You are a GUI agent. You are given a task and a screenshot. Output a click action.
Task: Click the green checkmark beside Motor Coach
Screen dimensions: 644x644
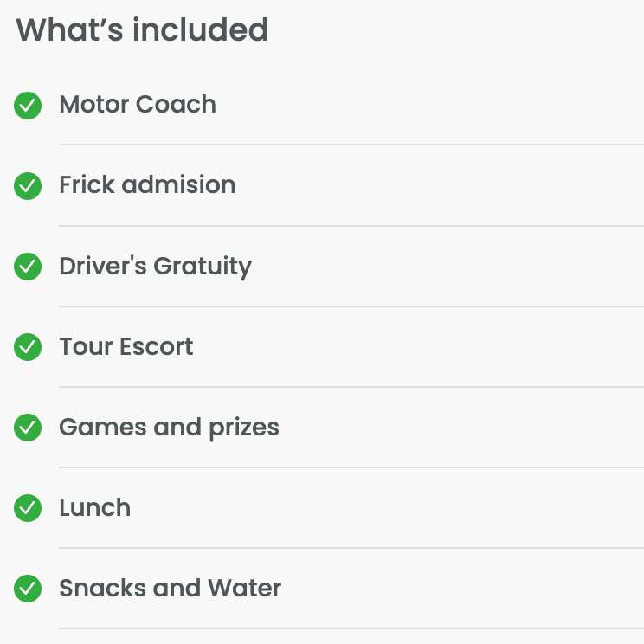click(x=28, y=106)
